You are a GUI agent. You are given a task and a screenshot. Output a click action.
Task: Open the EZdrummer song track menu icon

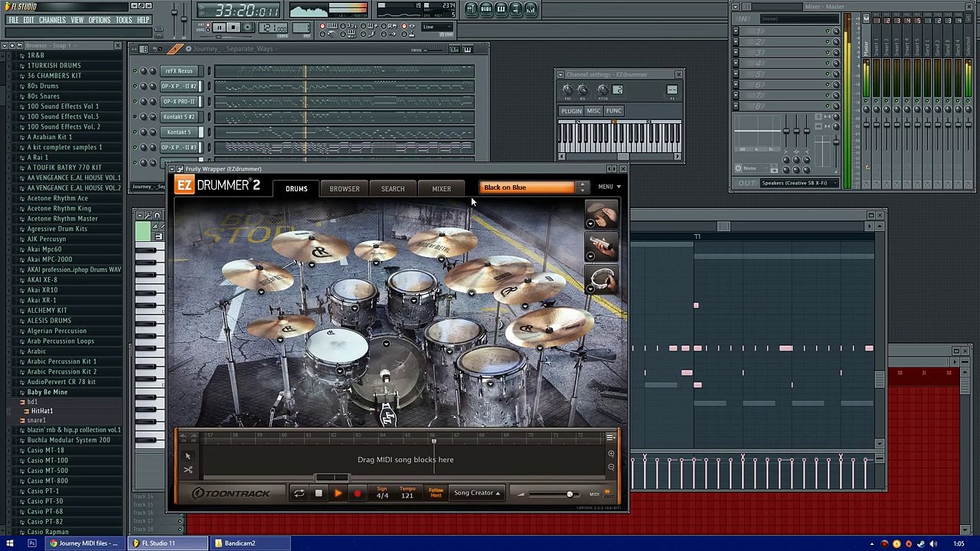click(611, 438)
